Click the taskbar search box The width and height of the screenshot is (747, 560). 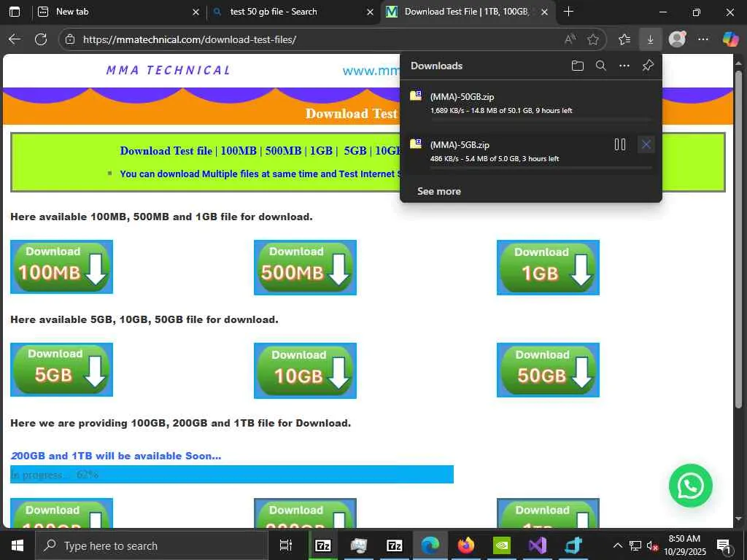(x=152, y=545)
